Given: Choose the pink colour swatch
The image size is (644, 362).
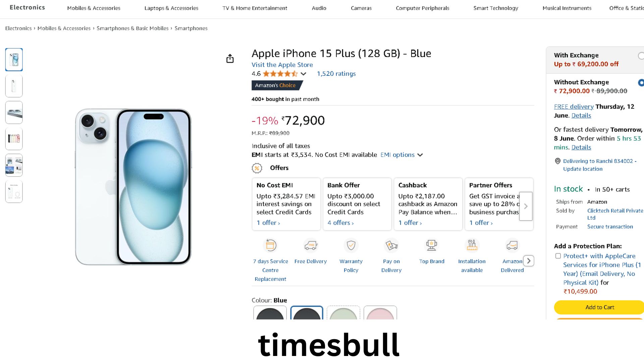Looking at the screenshot, I should pyautogui.click(x=380, y=313).
